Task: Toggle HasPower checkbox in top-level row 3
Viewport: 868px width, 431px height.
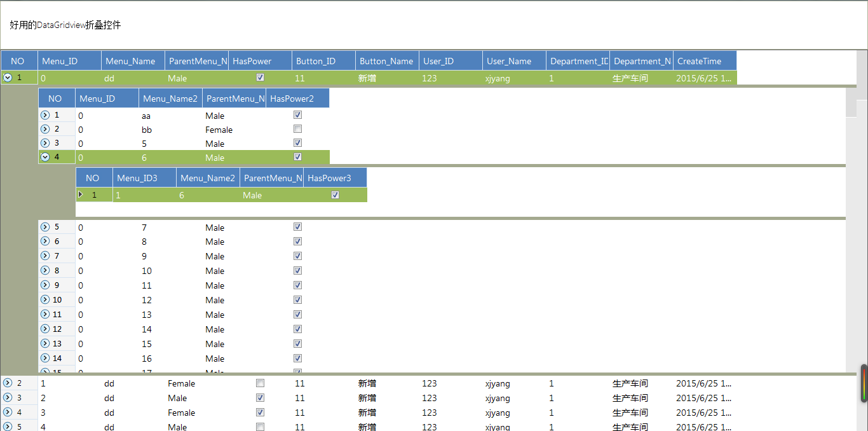Action: tap(260, 398)
